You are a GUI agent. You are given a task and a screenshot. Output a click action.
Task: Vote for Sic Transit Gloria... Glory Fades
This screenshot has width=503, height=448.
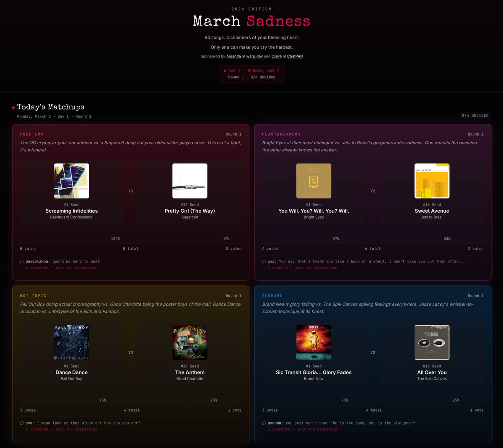[x=314, y=372]
